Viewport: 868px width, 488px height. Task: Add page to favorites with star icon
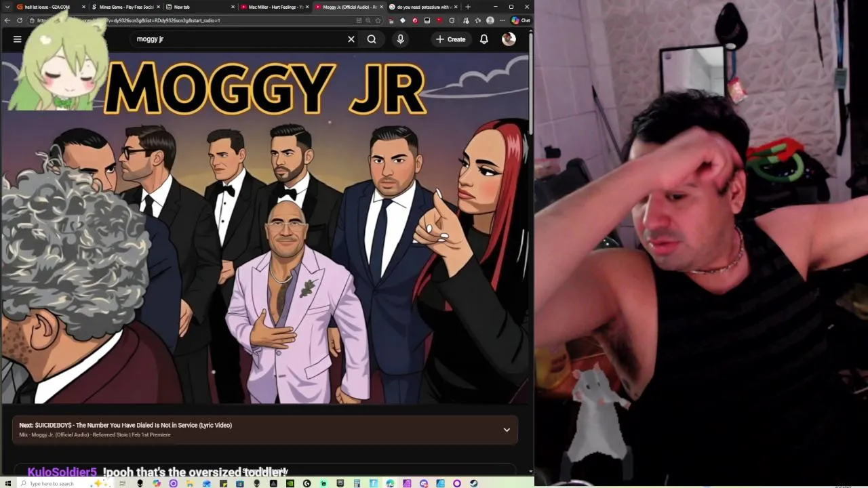click(378, 20)
